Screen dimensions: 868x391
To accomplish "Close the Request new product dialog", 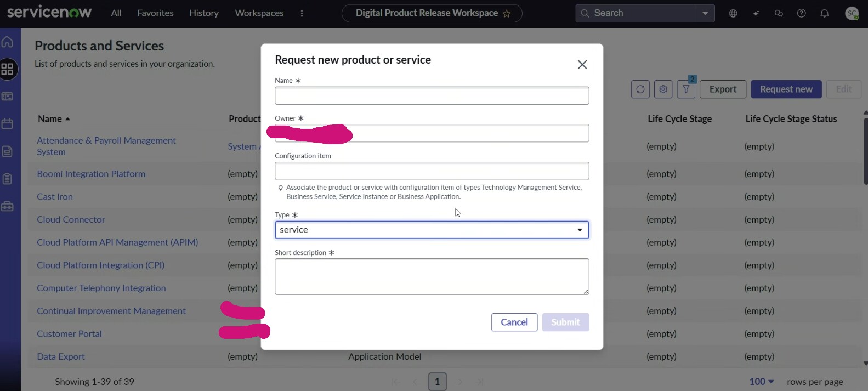I will [x=582, y=65].
